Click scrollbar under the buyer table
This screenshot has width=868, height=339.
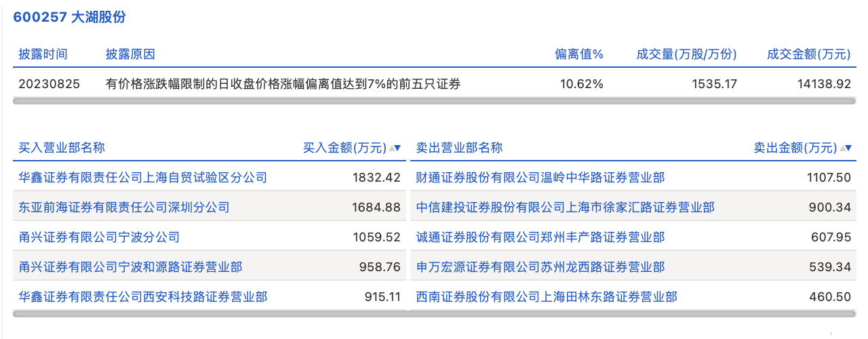tap(210, 314)
